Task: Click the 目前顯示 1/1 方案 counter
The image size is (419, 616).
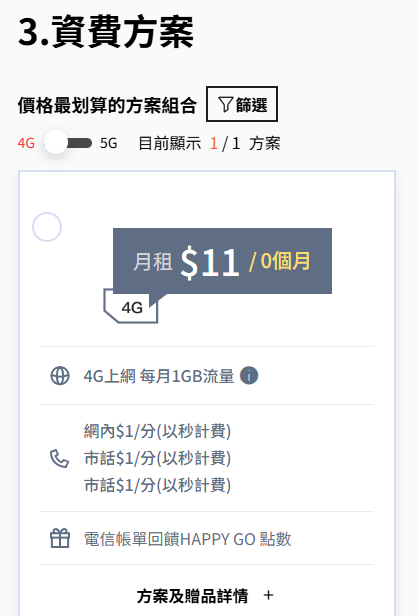Action: (209, 143)
